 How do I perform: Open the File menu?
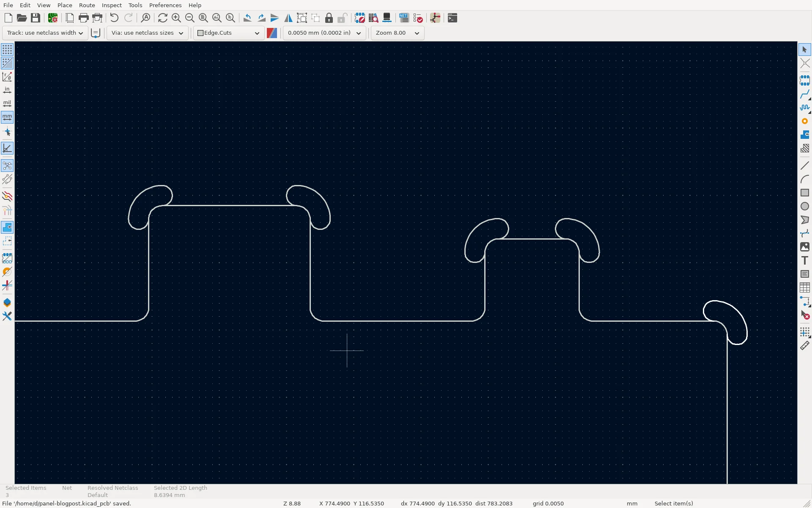[x=8, y=5]
